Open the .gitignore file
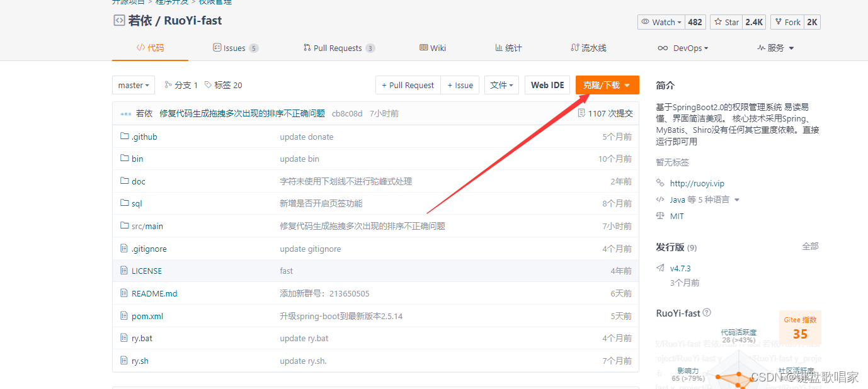The width and height of the screenshot is (868, 389). click(149, 249)
